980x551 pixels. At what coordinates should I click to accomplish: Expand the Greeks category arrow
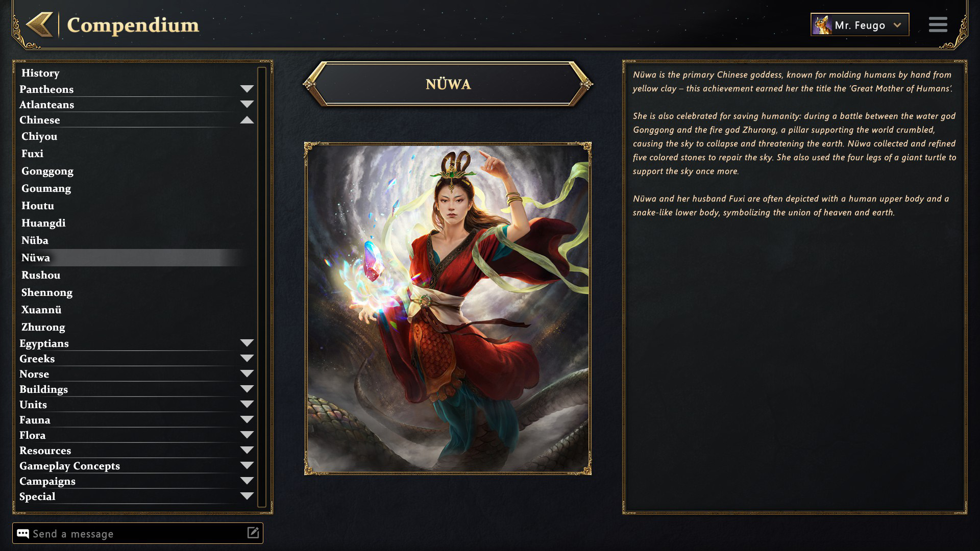coord(247,358)
